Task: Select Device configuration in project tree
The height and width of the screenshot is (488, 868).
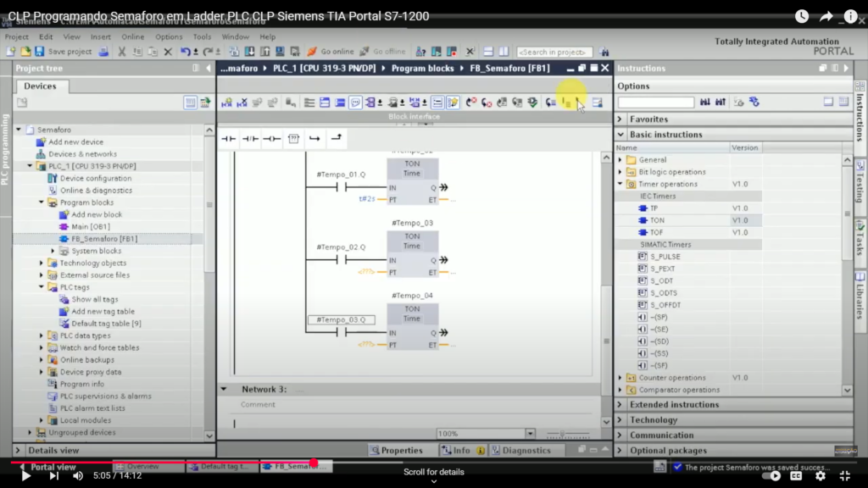Action: 96,178
